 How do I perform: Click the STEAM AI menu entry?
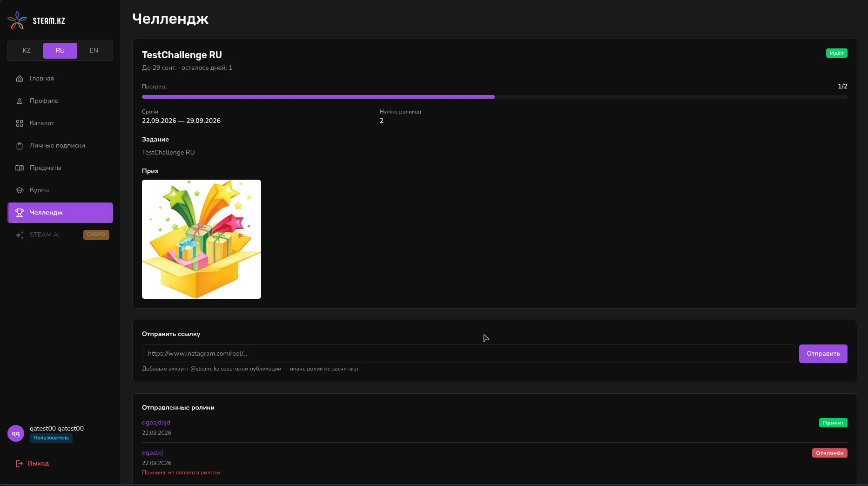60,235
